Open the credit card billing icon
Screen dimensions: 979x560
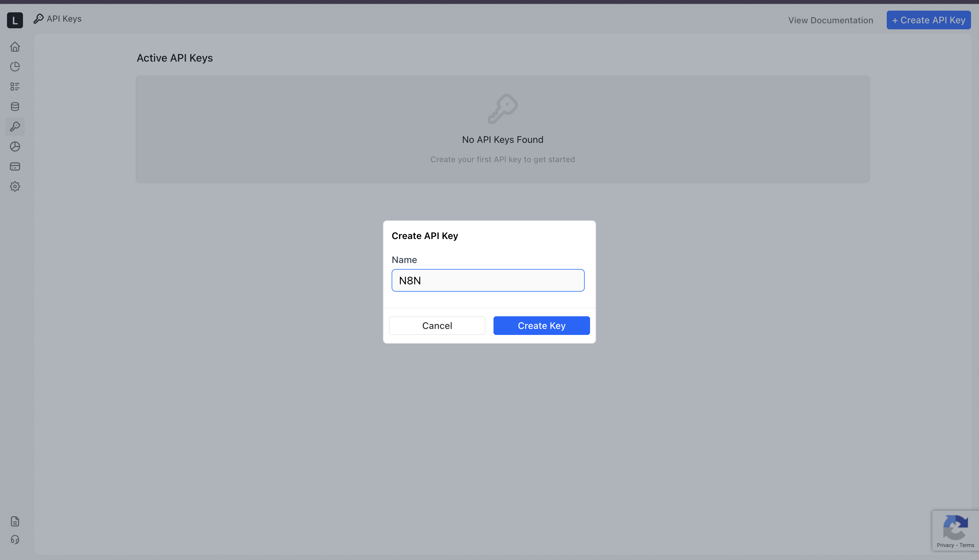point(15,166)
